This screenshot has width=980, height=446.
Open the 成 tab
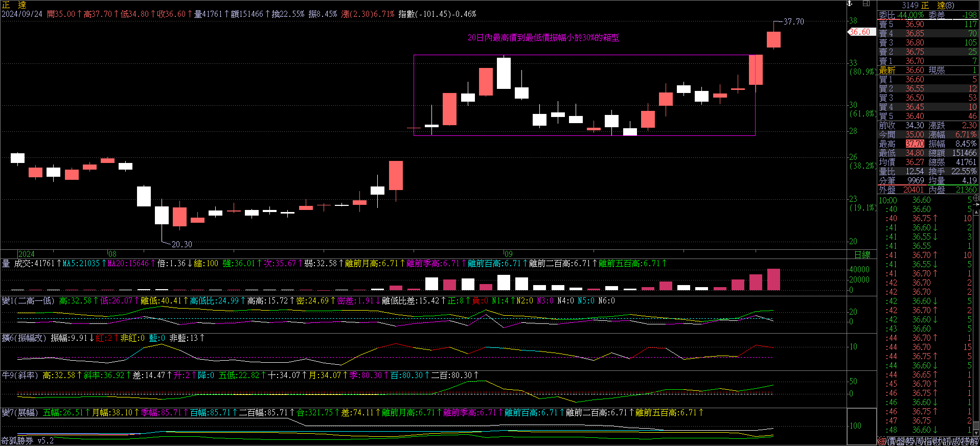pyautogui.click(x=955, y=441)
